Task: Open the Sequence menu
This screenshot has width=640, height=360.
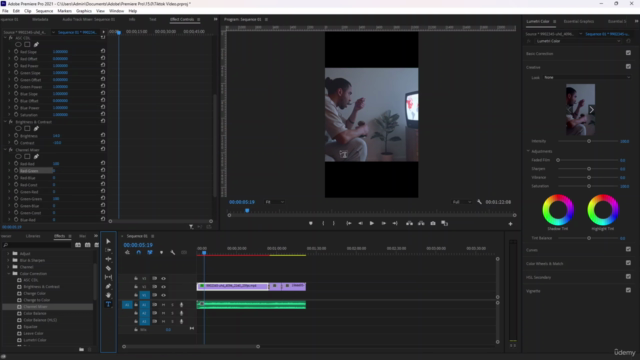Action: [44, 11]
